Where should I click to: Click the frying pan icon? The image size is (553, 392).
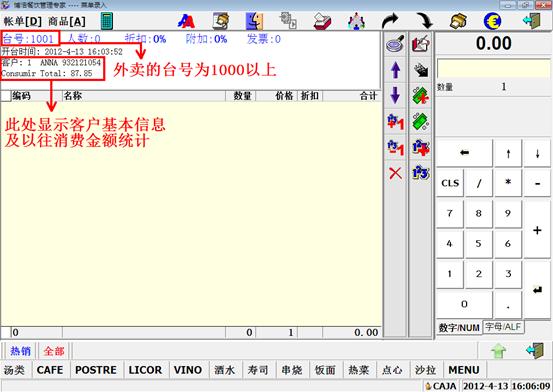395,44
